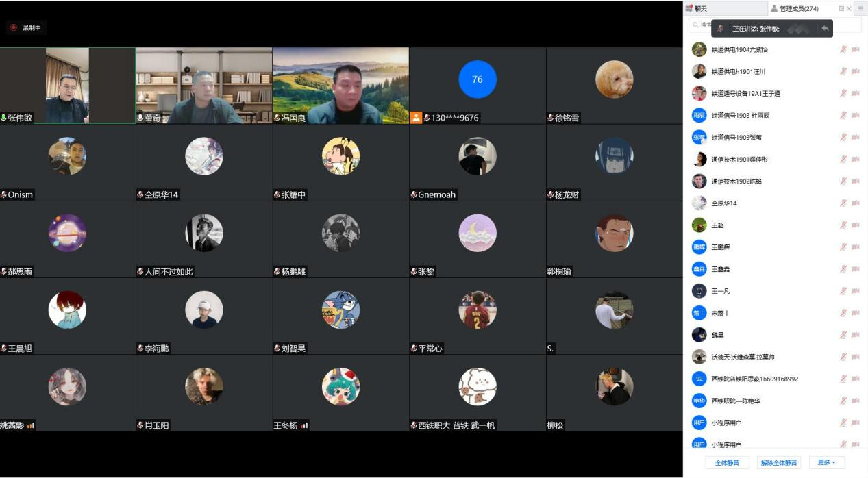
Task: Open the 更多 dropdown menu
Action: [826, 463]
